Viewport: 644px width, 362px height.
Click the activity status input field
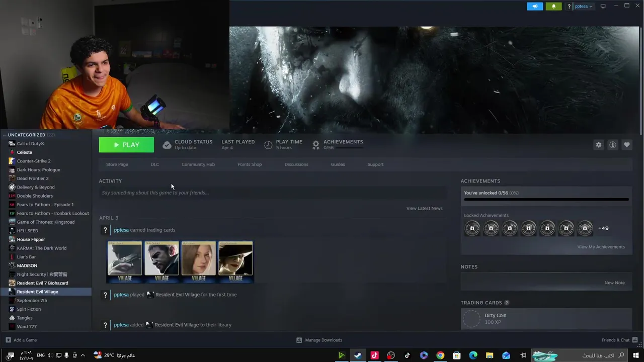coord(273,193)
